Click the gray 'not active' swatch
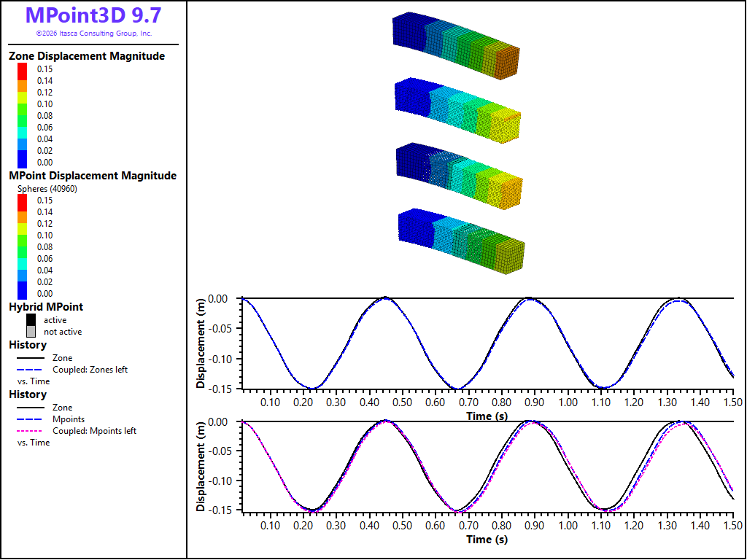This screenshot has width=747, height=560. (31, 332)
